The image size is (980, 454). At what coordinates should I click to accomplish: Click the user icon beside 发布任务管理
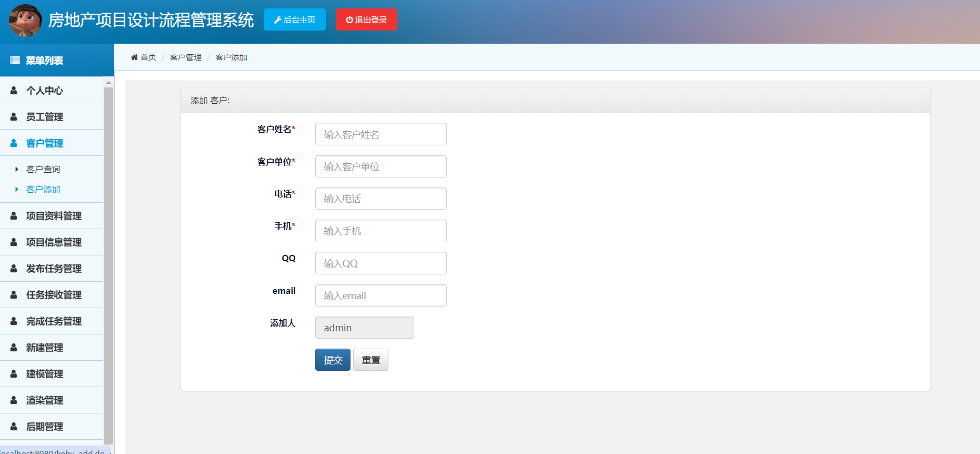[x=14, y=269]
